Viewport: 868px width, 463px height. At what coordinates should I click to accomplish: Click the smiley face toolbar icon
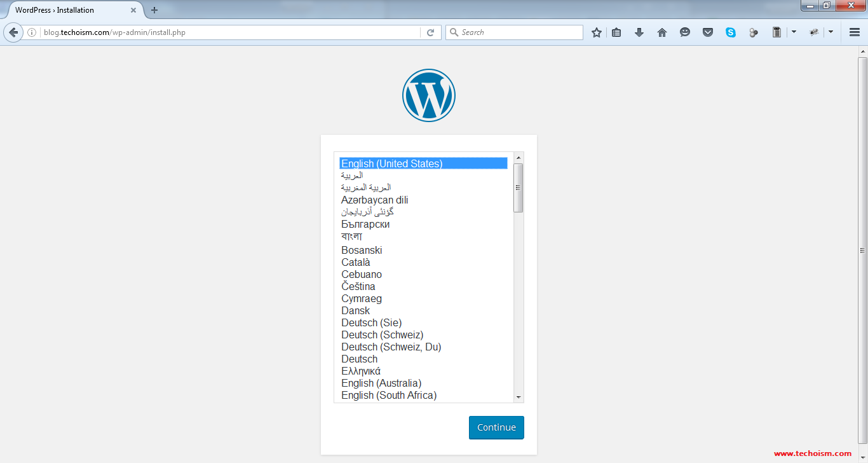[x=685, y=32]
